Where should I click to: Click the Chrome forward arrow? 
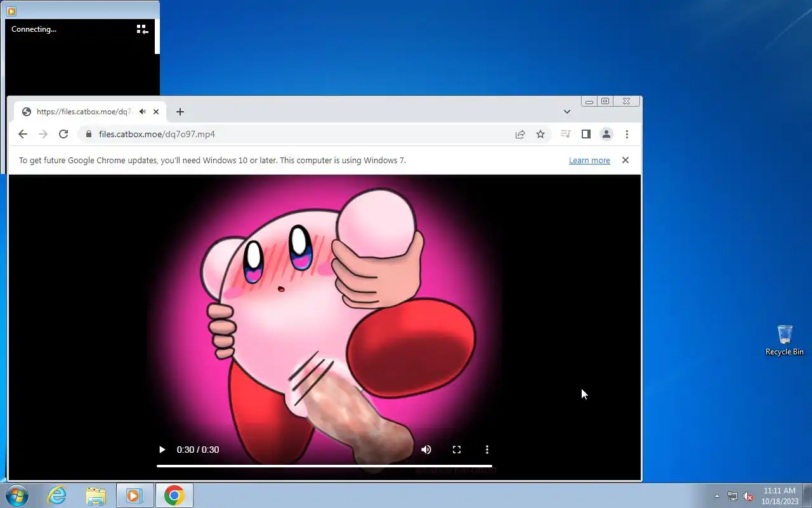point(43,134)
